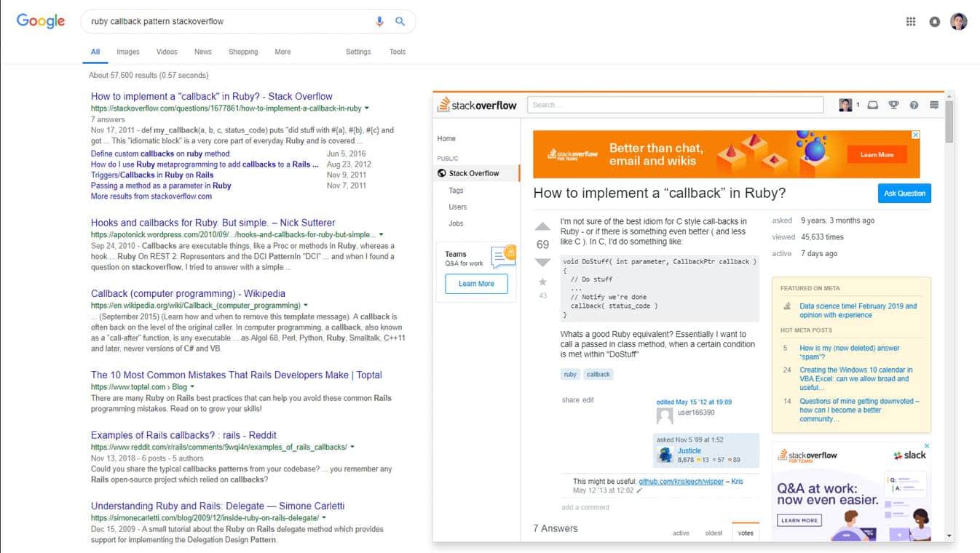Open dropdown arrow next to Reddit result URL
The image size is (980, 553).
(352, 447)
